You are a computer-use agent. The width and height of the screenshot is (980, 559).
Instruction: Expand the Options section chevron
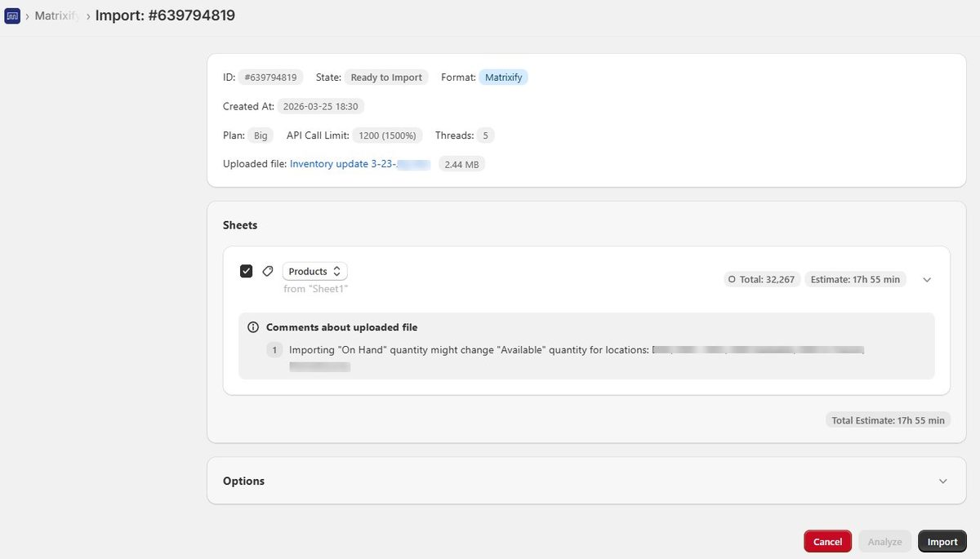click(x=943, y=481)
